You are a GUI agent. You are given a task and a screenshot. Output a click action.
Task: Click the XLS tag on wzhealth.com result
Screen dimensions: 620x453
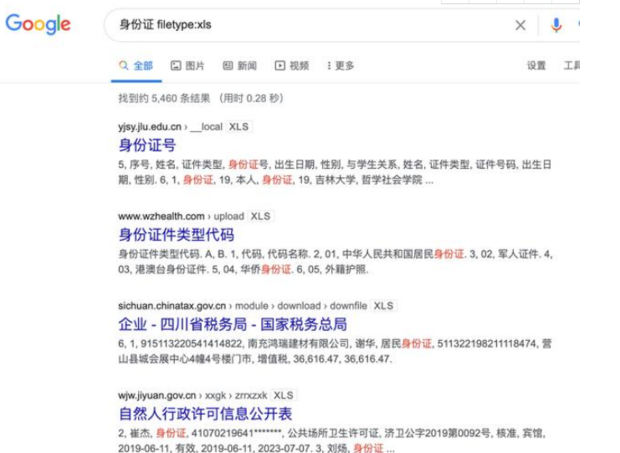261,216
